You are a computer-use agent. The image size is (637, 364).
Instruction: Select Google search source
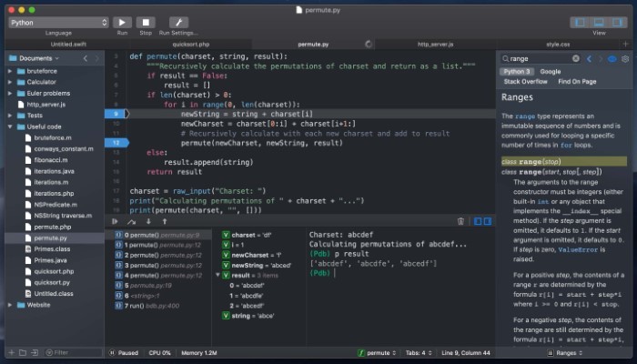pos(551,72)
